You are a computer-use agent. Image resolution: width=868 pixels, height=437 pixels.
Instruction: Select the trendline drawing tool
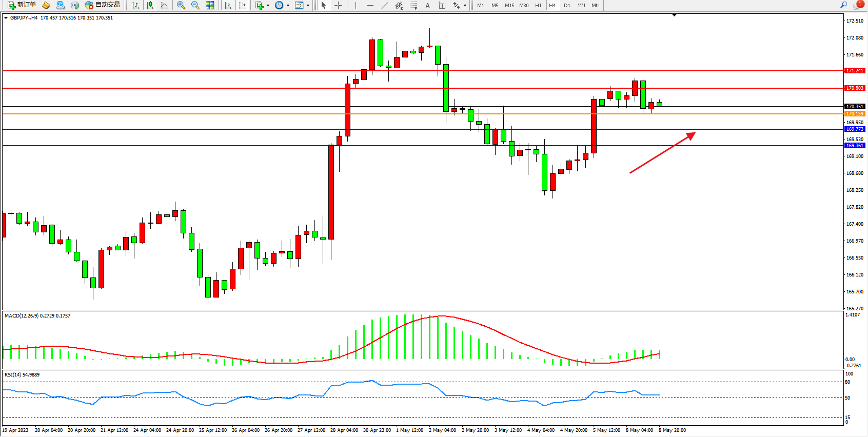pyautogui.click(x=385, y=5)
